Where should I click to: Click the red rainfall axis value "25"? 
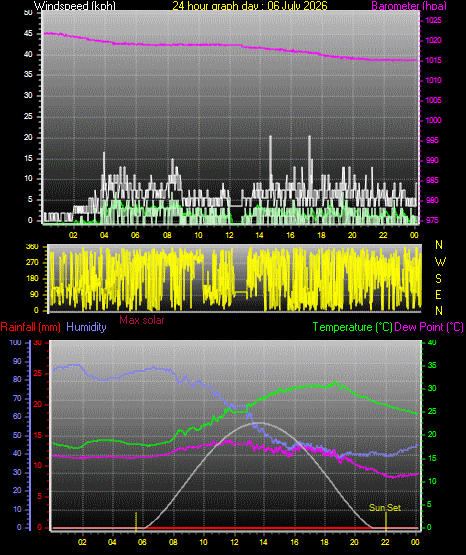coord(38,374)
